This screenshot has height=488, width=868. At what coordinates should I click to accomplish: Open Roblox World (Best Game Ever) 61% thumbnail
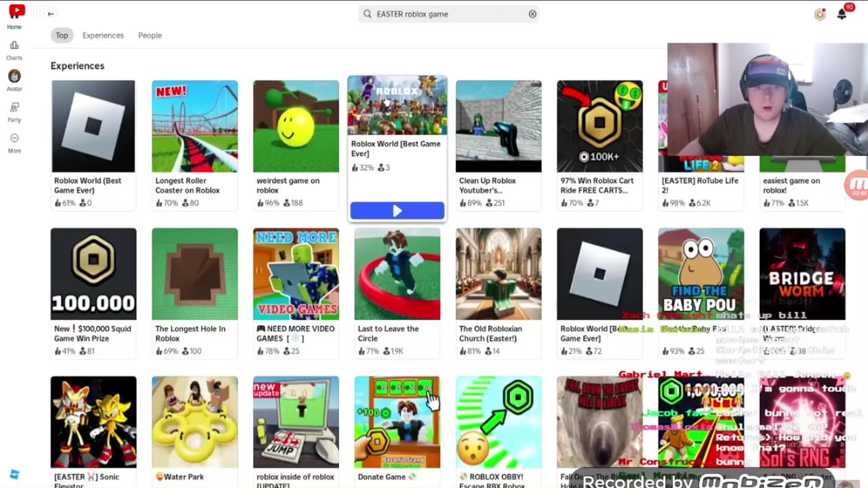[94, 126]
